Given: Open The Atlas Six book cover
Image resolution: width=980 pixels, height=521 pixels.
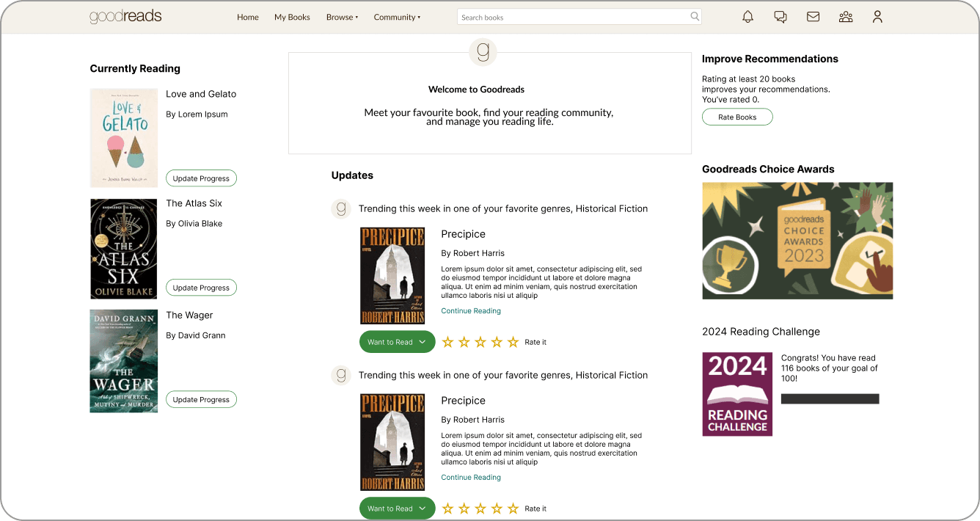Looking at the screenshot, I should 124,249.
